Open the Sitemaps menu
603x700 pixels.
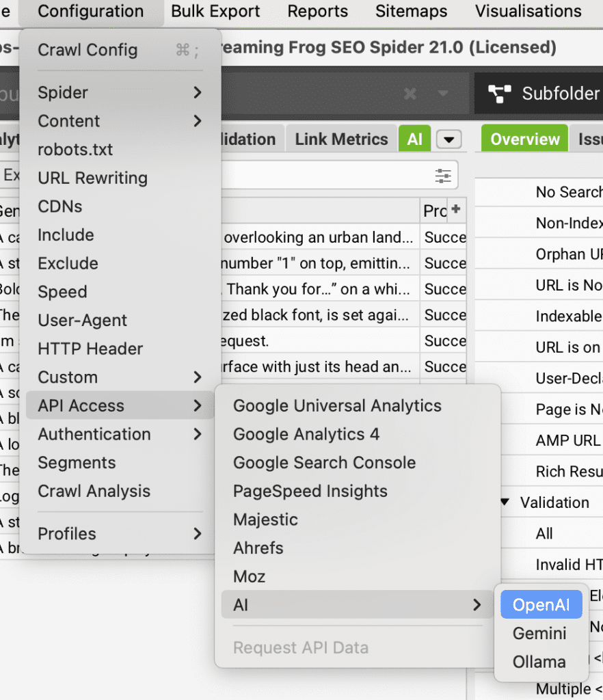(x=411, y=11)
